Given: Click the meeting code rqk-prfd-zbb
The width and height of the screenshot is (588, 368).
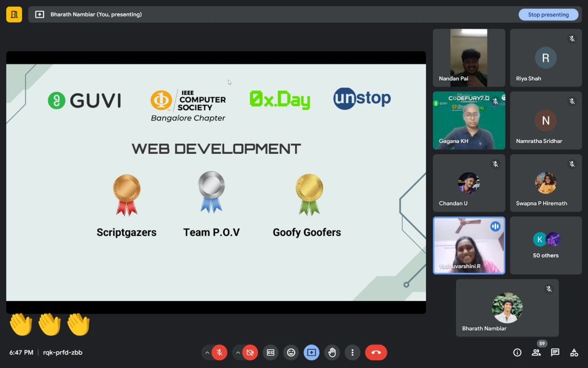Looking at the screenshot, I should [x=63, y=352].
